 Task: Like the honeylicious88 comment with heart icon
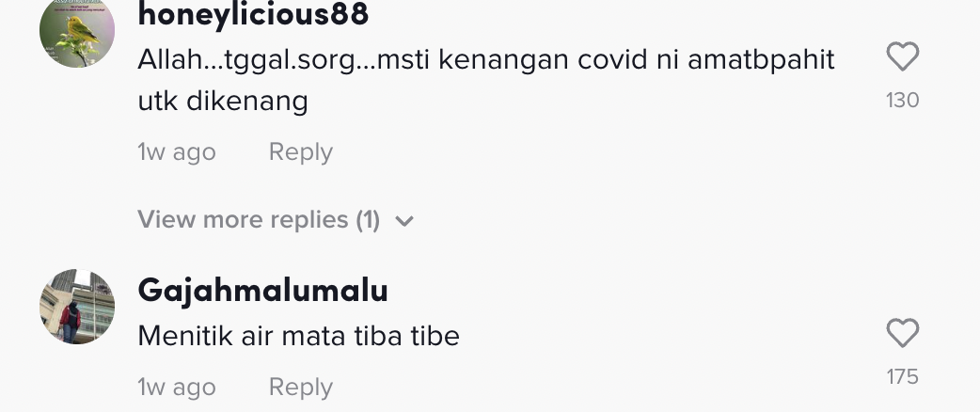tap(902, 58)
